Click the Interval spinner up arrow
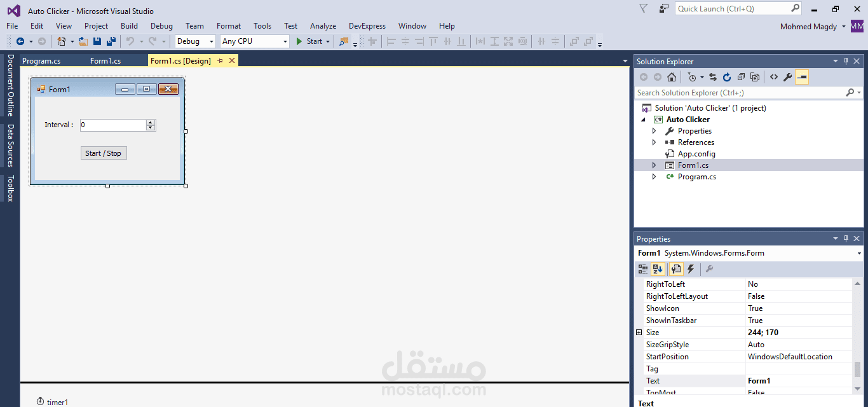Screen dimensions: 868x407 [x=151, y=122]
